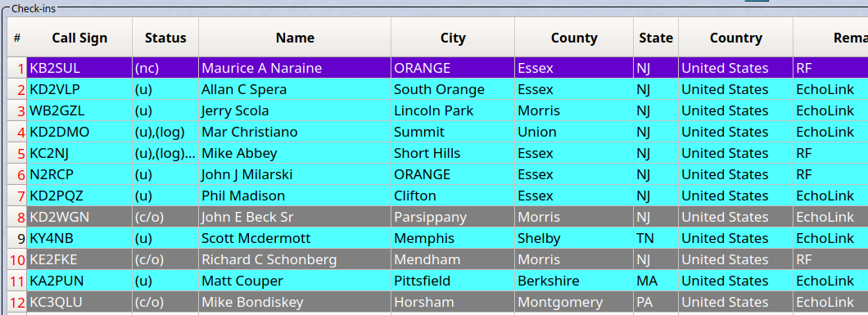Image resolution: width=868 pixels, height=315 pixels.
Task: Sort by the Call Sign column header
Action: (79, 38)
